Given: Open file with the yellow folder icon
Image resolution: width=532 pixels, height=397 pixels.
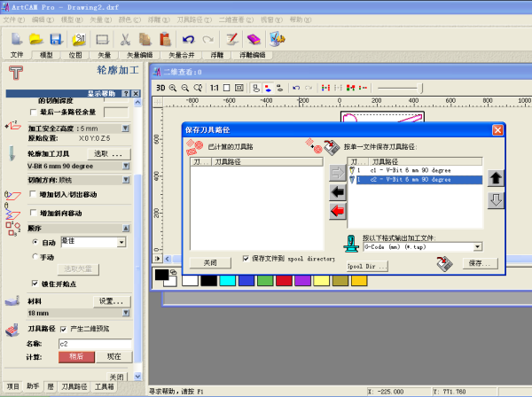Looking at the screenshot, I should 36,39.
